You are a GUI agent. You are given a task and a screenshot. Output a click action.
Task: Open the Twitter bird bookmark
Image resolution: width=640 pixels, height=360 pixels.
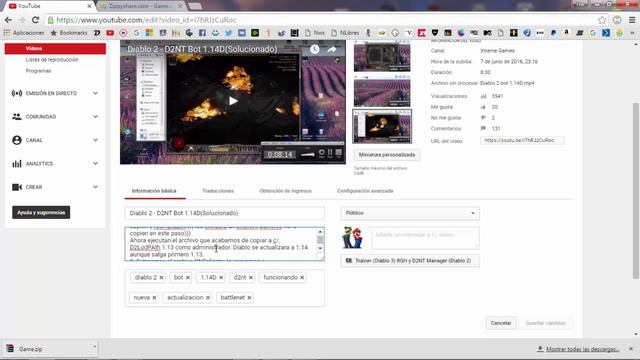[229, 33]
